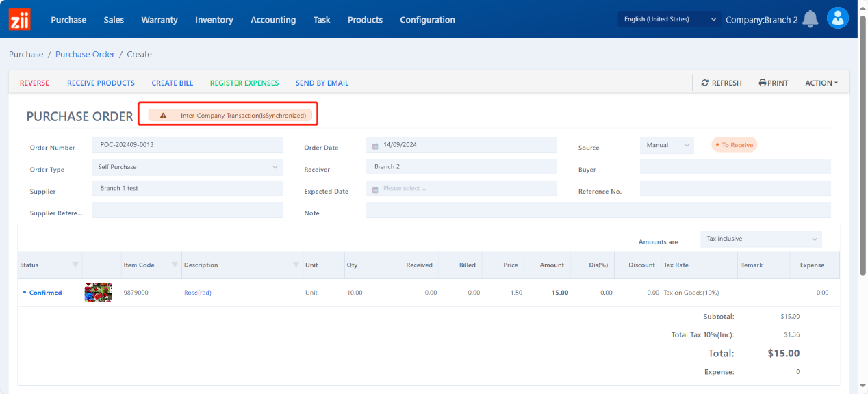The height and width of the screenshot is (394, 868).
Task: Open the Amounts are Tax inclusive dropdown
Action: click(x=761, y=239)
